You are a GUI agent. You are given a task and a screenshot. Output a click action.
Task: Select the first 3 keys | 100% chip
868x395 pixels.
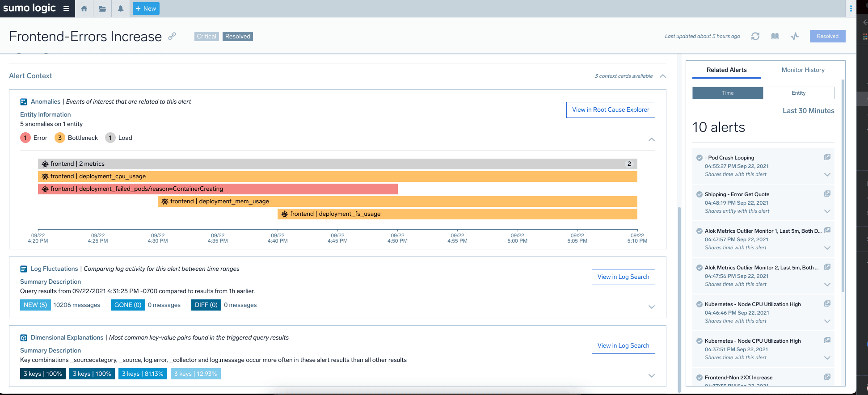click(x=43, y=374)
